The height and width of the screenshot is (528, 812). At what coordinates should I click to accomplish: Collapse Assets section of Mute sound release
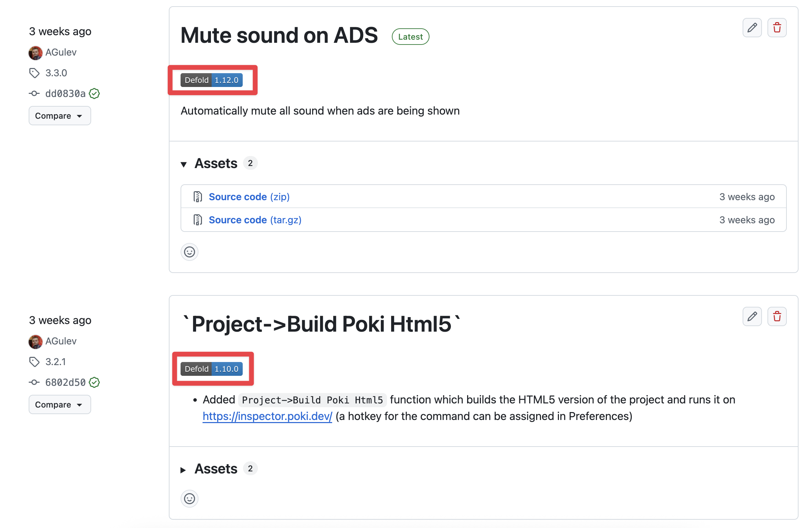(x=184, y=164)
